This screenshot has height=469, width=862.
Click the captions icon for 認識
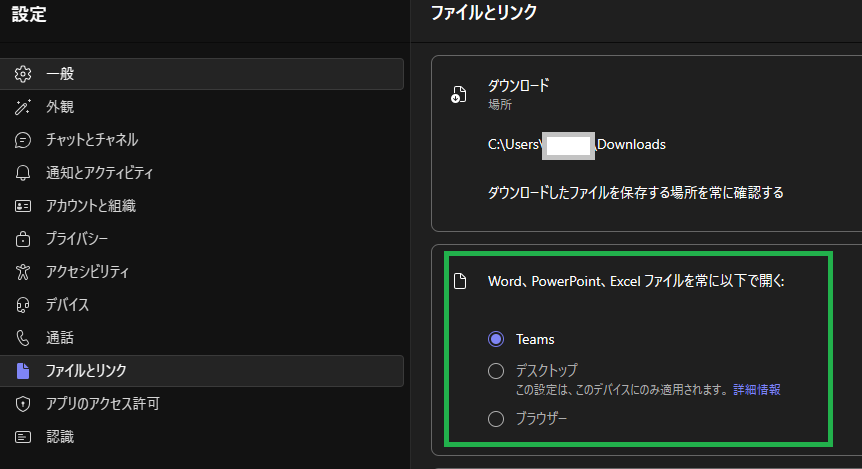point(23,437)
